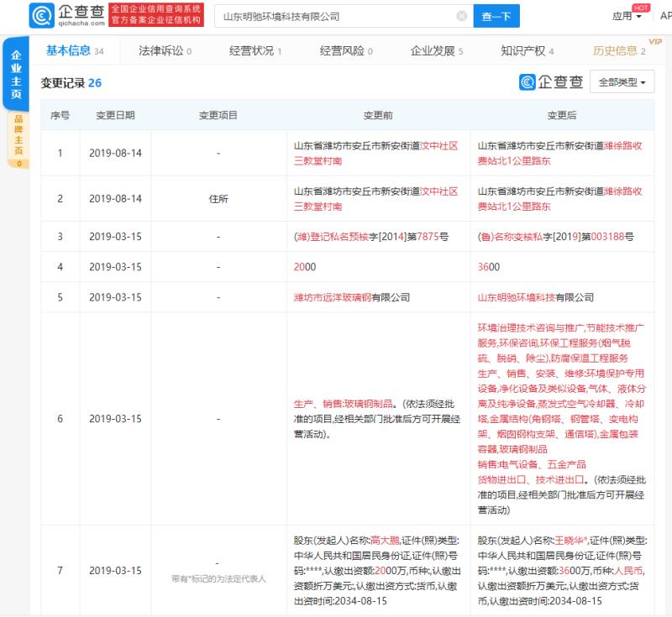Image resolution: width=672 pixels, height=617 pixels.
Task: Click the Qichacha logo icon
Action: (x=41, y=15)
